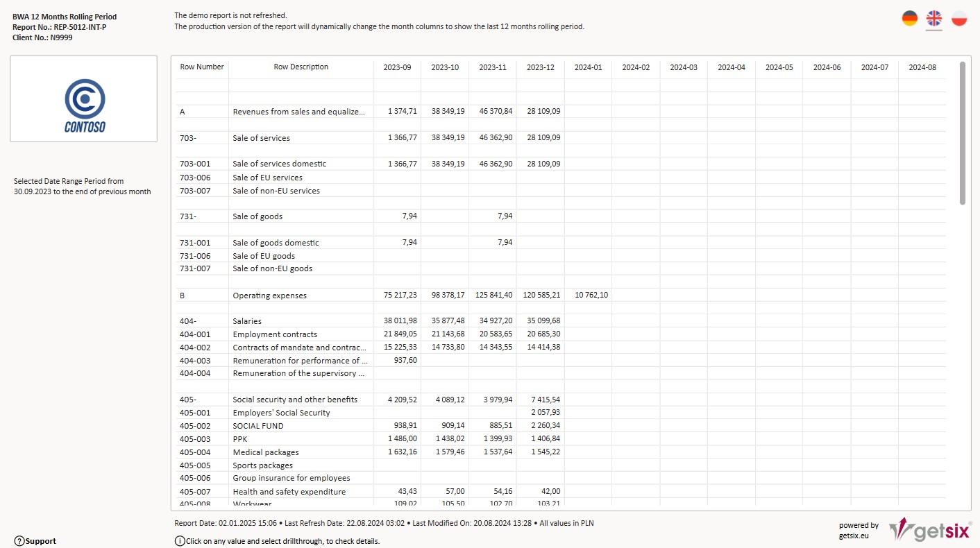Click the 2024-07 column header
This screenshot has width=980, height=548.
pyautogui.click(x=875, y=68)
